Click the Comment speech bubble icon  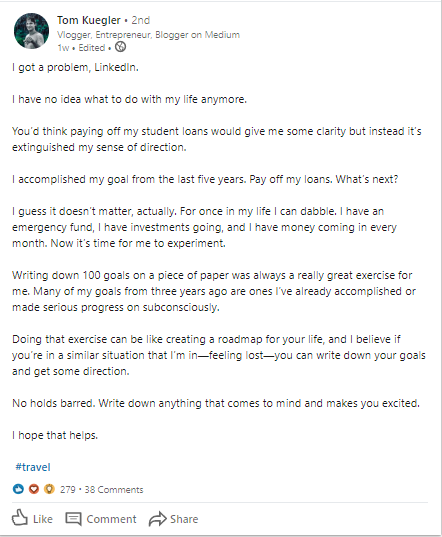tap(73, 519)
